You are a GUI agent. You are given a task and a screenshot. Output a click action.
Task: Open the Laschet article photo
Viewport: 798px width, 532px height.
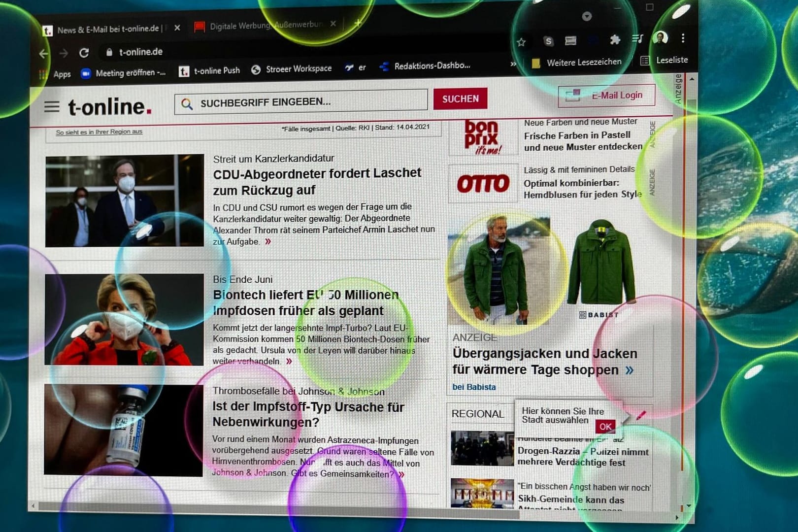coord(125,200)
